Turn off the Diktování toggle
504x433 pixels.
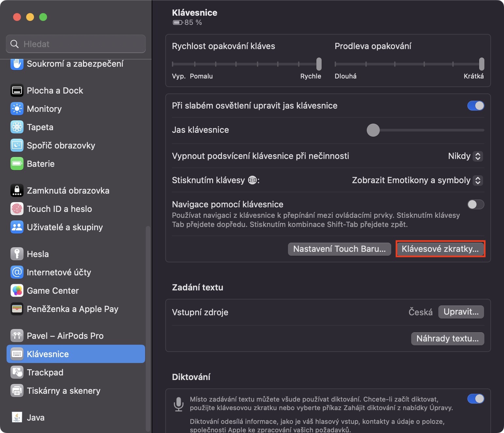(476, 399)
